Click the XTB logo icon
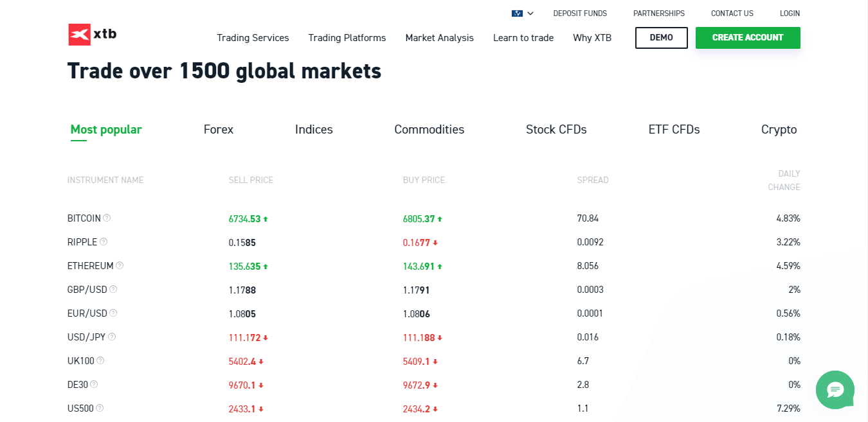This screenshot has height=422, width=868. (80, 35)
